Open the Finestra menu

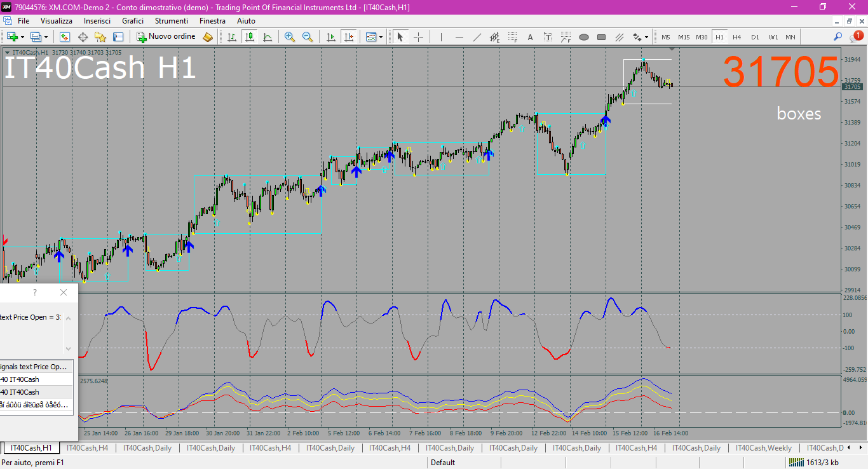coord(212,21)
